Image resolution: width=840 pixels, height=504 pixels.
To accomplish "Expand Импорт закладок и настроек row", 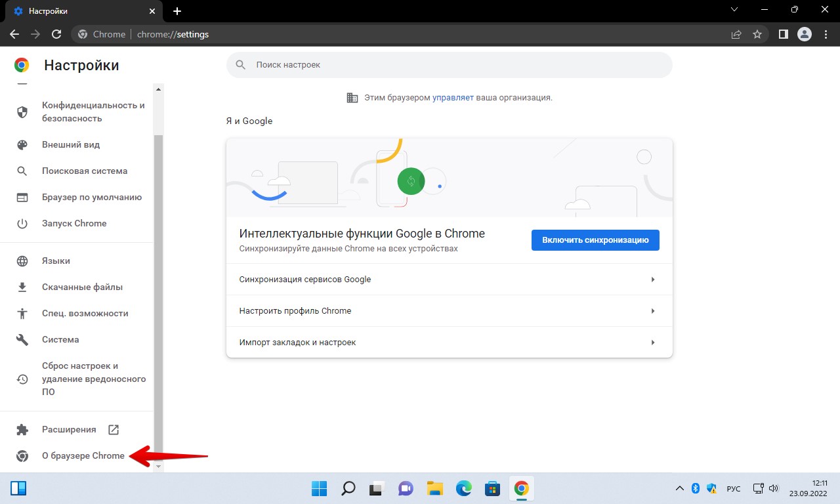I will (x=450, y=343).
